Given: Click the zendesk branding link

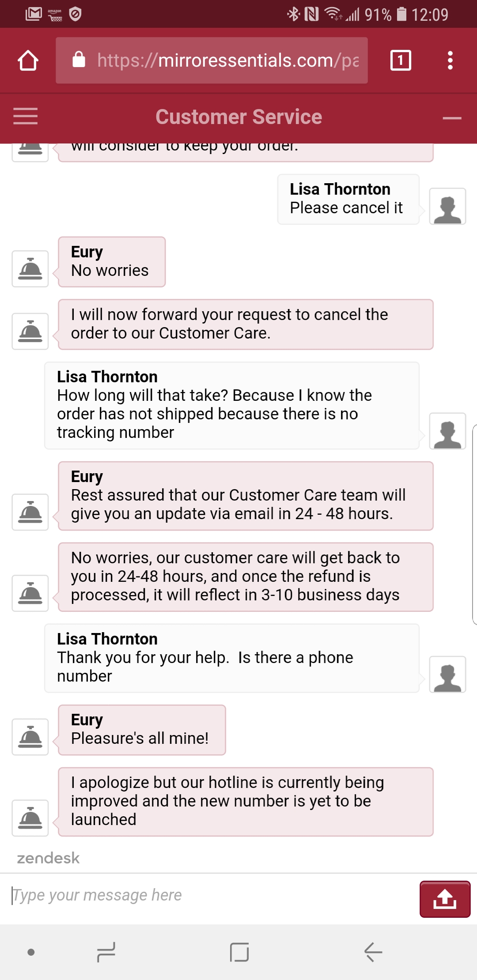Looking at the screenshot, I should 48,858.
